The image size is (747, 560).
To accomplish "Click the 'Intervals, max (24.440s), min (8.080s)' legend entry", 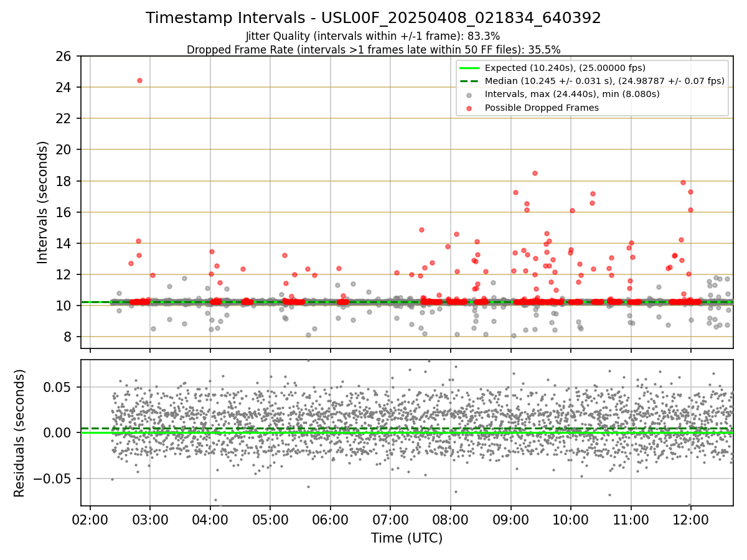I will (x=572, y=94).
